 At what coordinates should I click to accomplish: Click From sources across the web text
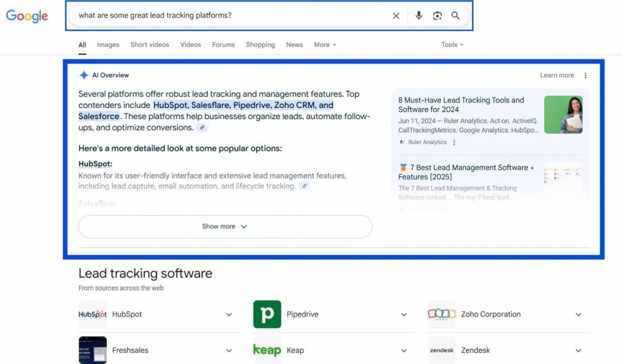(121, 288)
